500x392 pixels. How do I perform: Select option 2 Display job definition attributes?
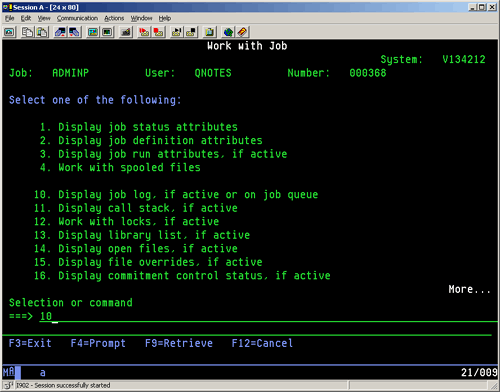click(151, 140)
